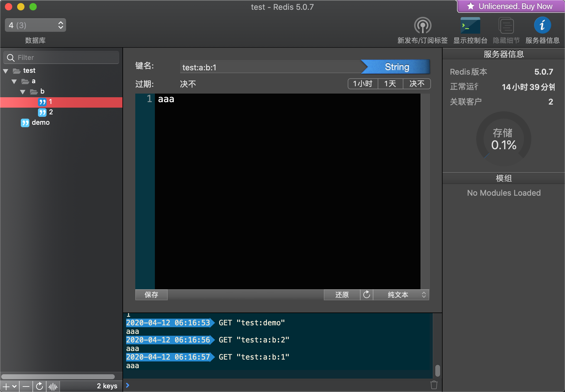Save the key value

click(151, 295)
